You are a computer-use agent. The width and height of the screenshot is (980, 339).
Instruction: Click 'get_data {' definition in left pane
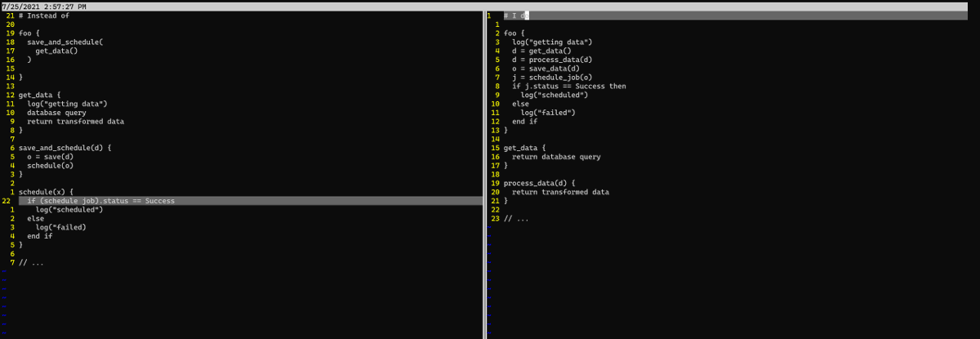[x=40, y=95]
